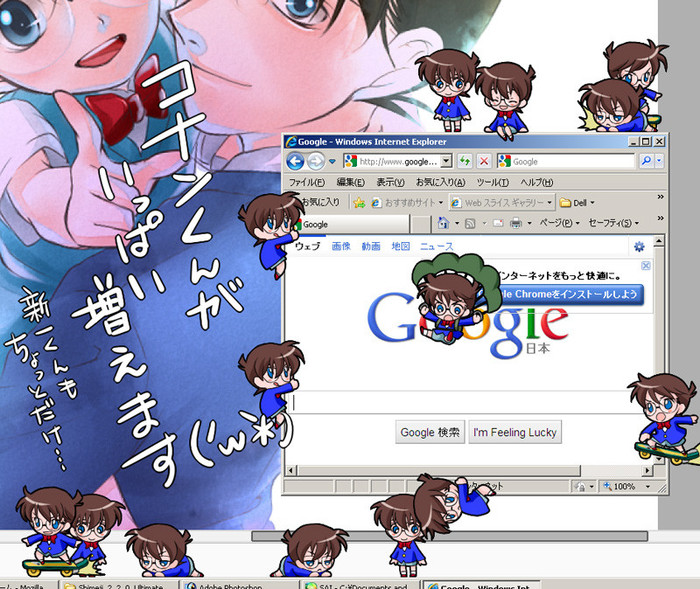The height and width of the screenshot is (589, 700).
Task: Expand the address bar URL dropdown arrow
Action: click(x=446, y=161)
